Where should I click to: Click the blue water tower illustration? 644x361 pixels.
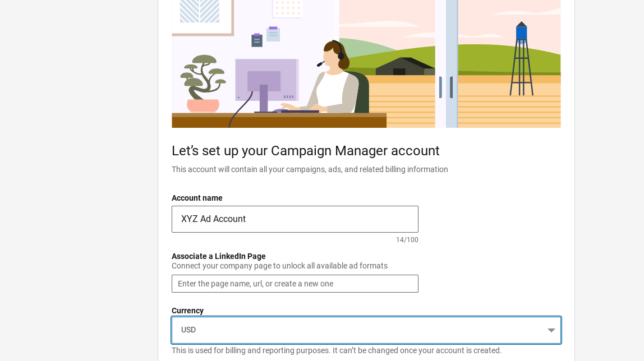522,58
